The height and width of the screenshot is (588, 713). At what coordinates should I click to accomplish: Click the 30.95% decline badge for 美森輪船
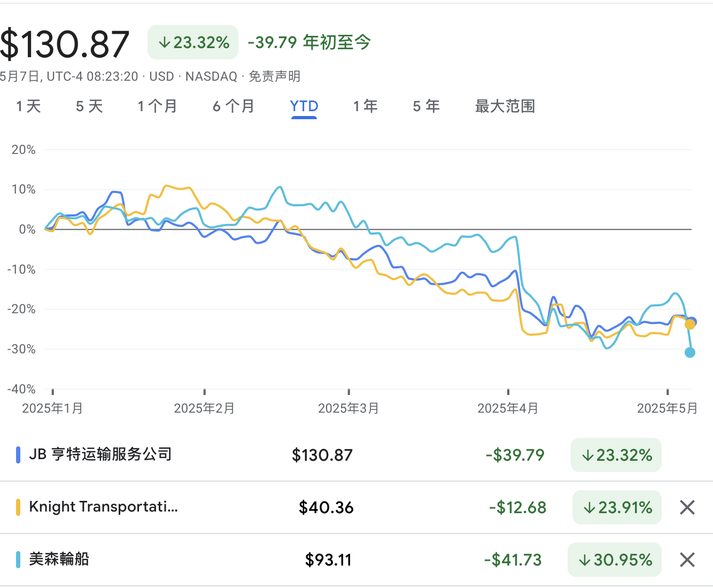(614, 560)
